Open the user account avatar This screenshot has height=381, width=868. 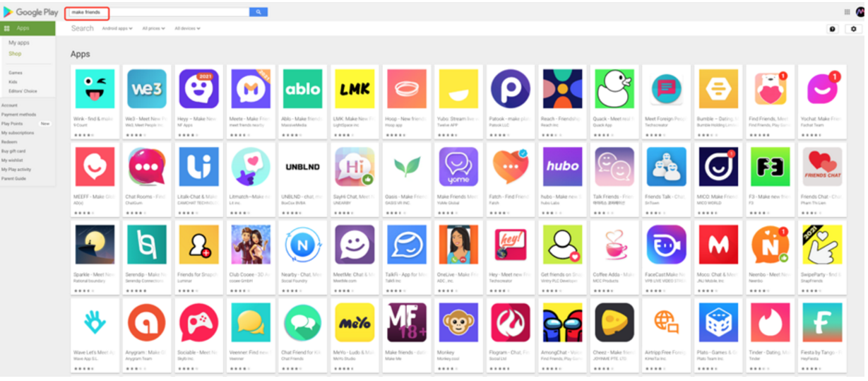(860, 11)
